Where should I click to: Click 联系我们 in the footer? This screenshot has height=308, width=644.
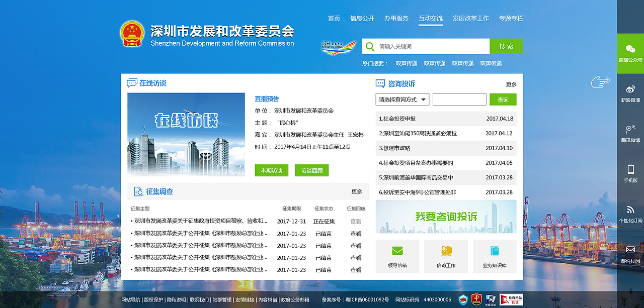pos(199,299)
